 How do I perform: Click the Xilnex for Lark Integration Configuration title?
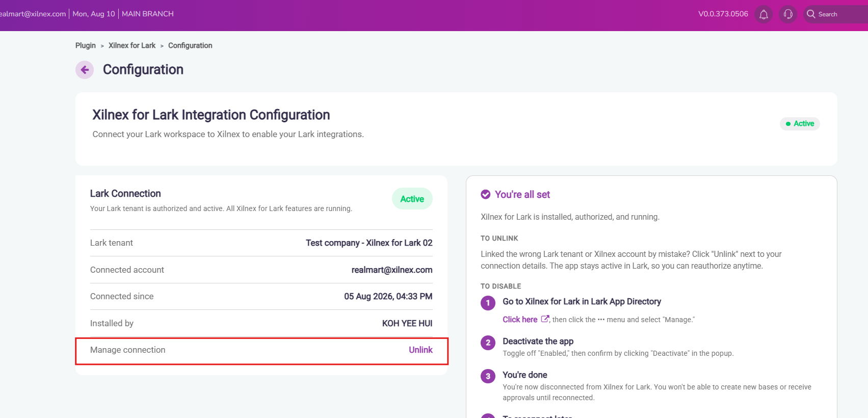coord(211,115)
